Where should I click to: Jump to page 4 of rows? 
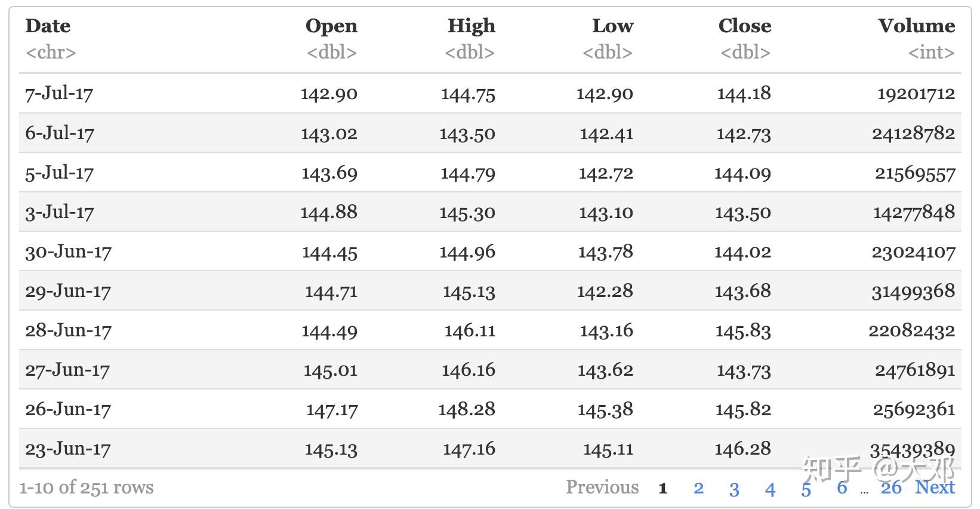pyautogui.click(x=770, y=489)
